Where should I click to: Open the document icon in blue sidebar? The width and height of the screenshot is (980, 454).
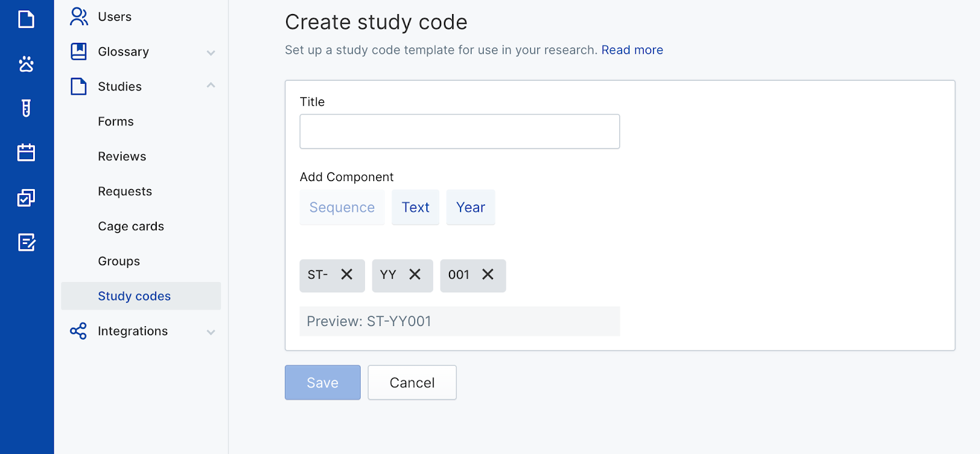click(26, 19)
